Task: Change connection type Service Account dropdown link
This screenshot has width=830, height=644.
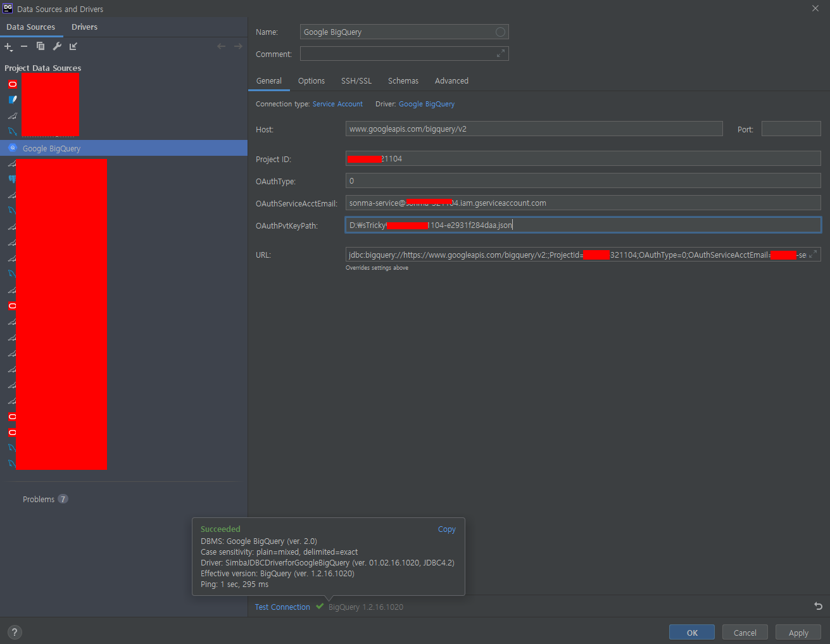Action: [x=337, y=104]
